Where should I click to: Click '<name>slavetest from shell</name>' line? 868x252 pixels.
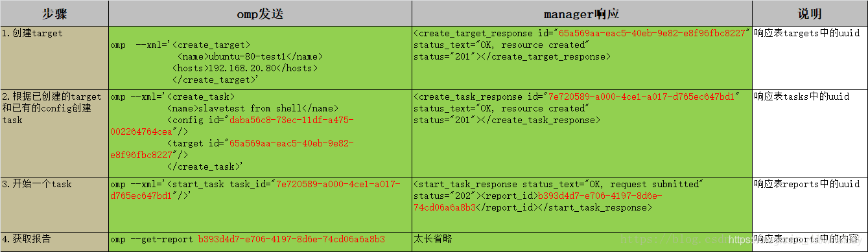coord(253,108)
